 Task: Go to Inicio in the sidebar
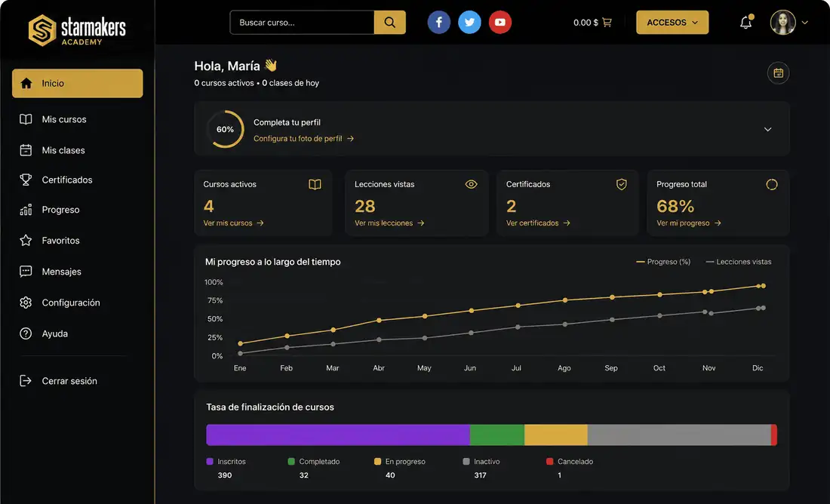pyautogui.click(x=77, y=83)
